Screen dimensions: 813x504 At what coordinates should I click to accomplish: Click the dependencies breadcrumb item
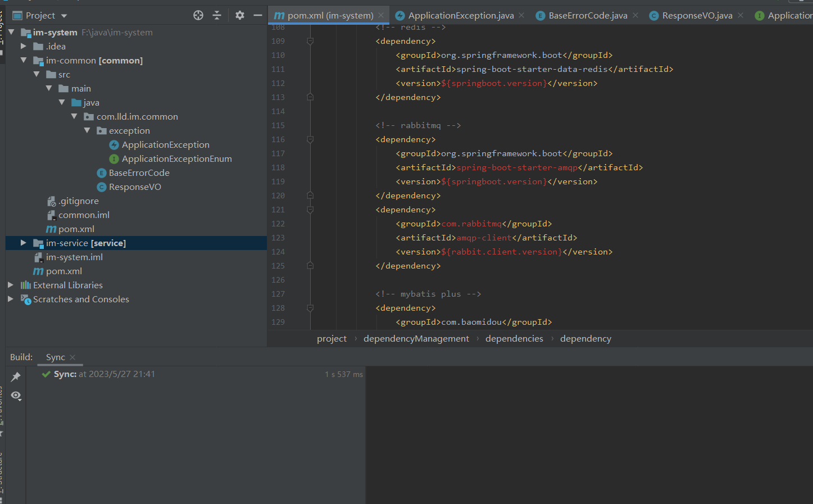514,339
